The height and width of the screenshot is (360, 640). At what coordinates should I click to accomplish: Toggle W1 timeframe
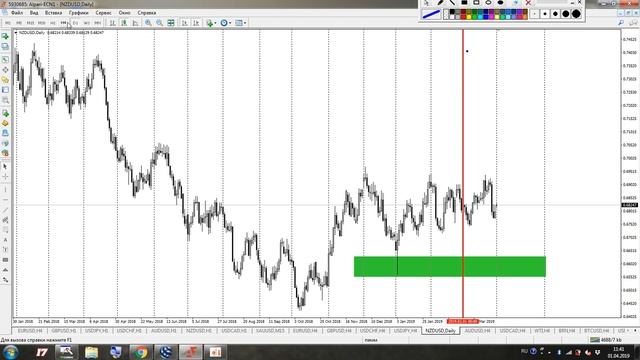(x=87, y=23)
